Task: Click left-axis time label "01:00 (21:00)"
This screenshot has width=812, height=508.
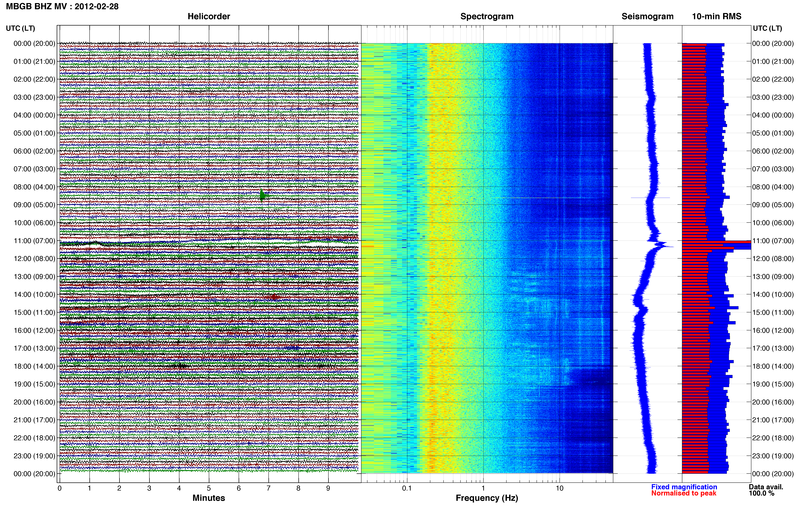Action: tap(34, 62)
